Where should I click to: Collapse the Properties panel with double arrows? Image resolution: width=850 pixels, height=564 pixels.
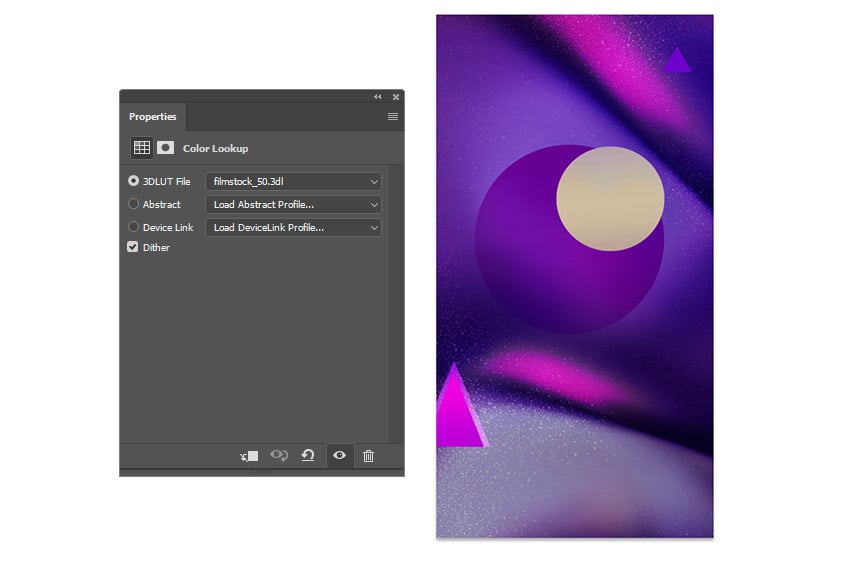click(377, 97)
